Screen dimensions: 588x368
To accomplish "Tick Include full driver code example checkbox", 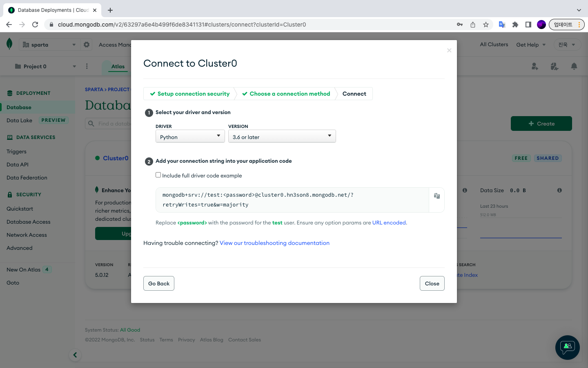I will tap(158, 175).
